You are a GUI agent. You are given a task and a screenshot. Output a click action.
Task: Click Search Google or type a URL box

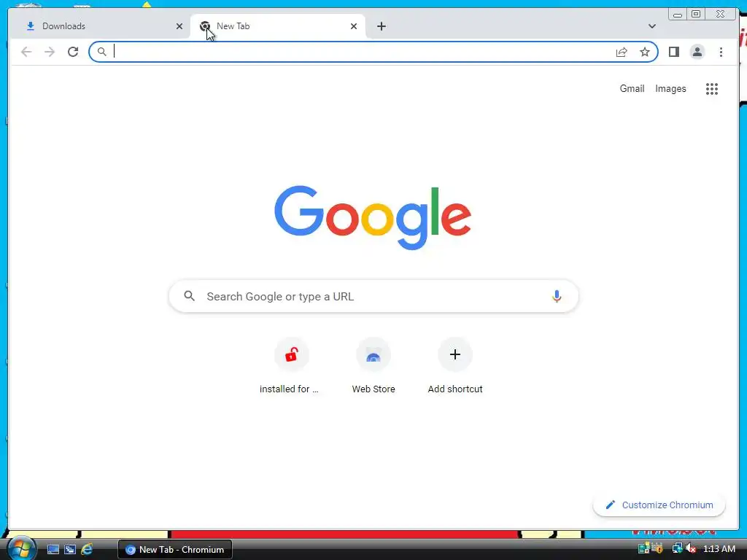pos(373,296)
